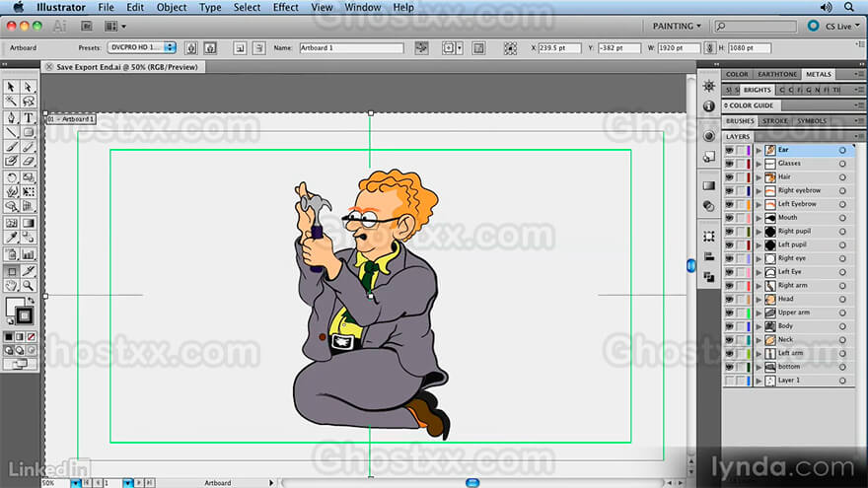
Task: Set artboard to landscape orientation
Action: point(210,48)
